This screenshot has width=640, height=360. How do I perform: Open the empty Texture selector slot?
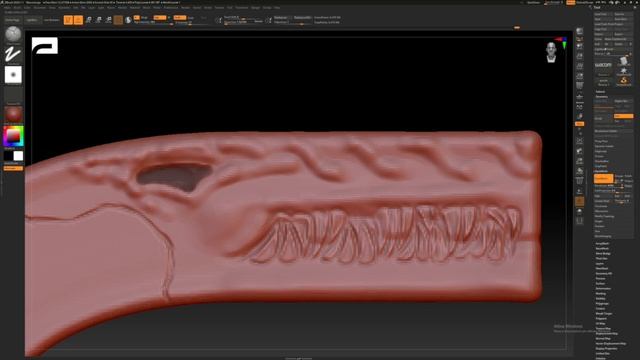click(13, 95)
